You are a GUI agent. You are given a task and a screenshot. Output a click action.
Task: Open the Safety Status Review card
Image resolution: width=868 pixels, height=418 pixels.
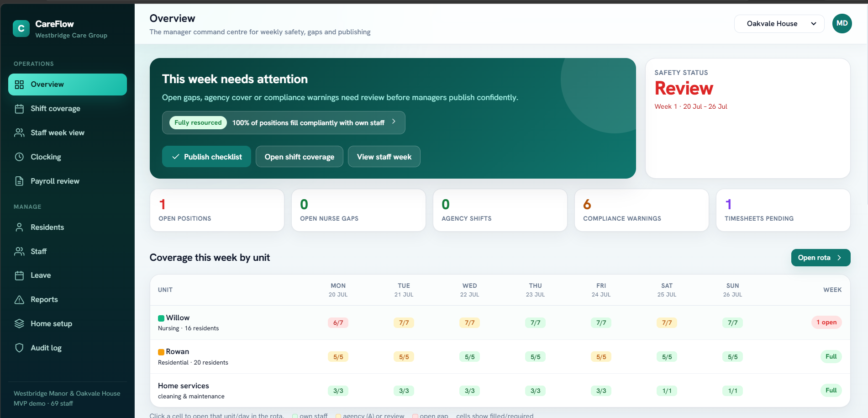747,118
